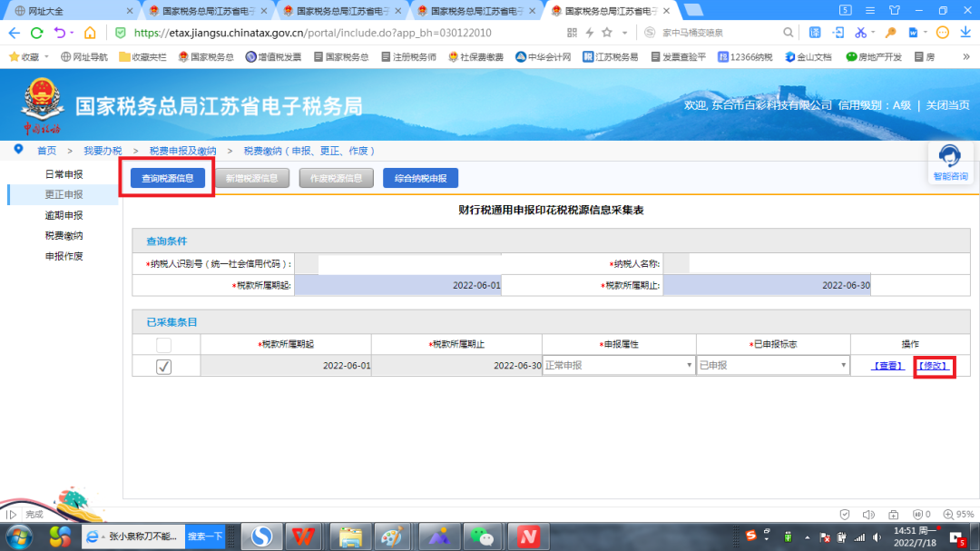980x551 pixels.
Task: Click the 新增税源信息 button
Action: coord(252,178)
